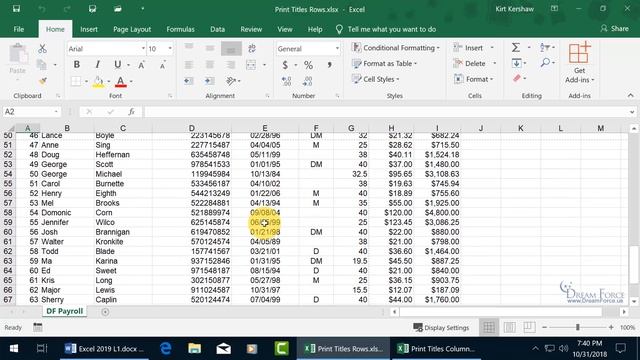Apply Accounting dollar format
Image resolution: width=640 pixels, height=360 pixels.
coord(285,65)
